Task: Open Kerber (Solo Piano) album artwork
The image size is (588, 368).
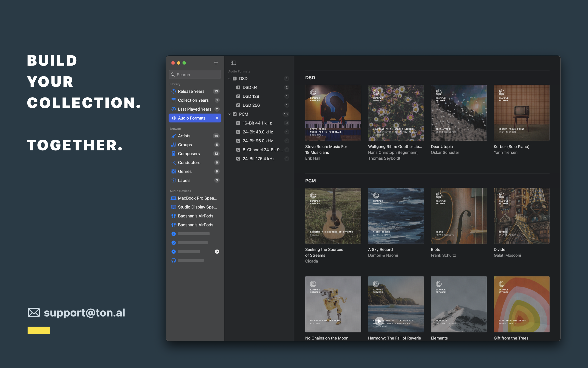Action: [x=522, y=113]
